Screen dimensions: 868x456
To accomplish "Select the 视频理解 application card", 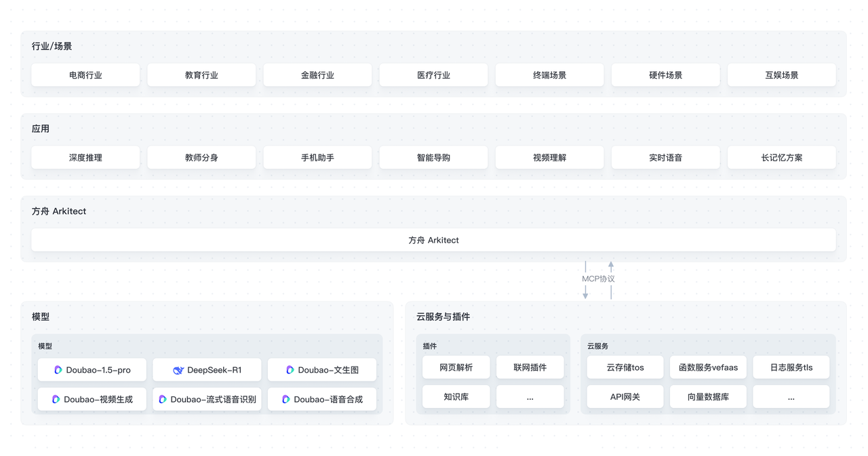I will tap(549, 157).
